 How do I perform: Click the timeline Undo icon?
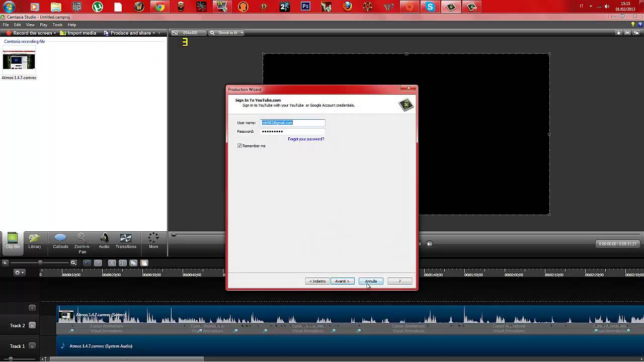(87, 263)
